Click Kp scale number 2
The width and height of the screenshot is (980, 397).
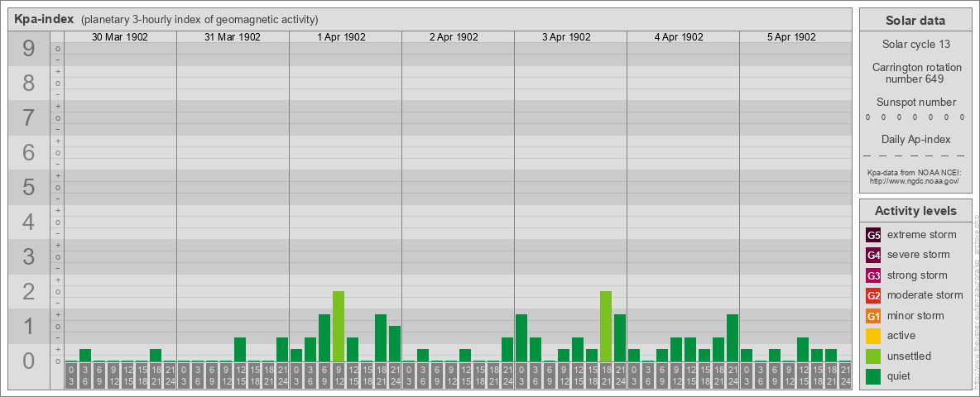(29, 291)
